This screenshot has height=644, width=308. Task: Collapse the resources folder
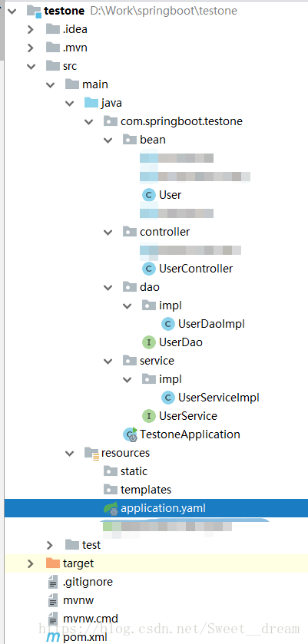(69, 454)
